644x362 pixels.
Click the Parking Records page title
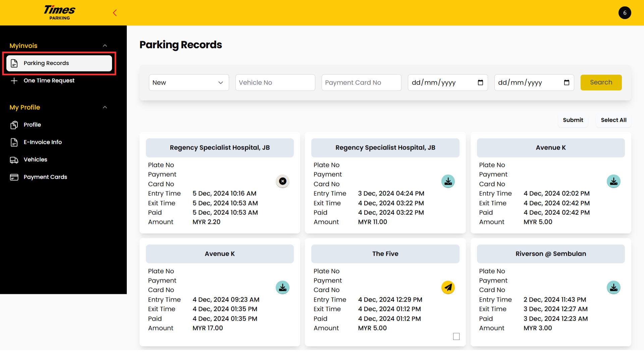pos(181,45)
